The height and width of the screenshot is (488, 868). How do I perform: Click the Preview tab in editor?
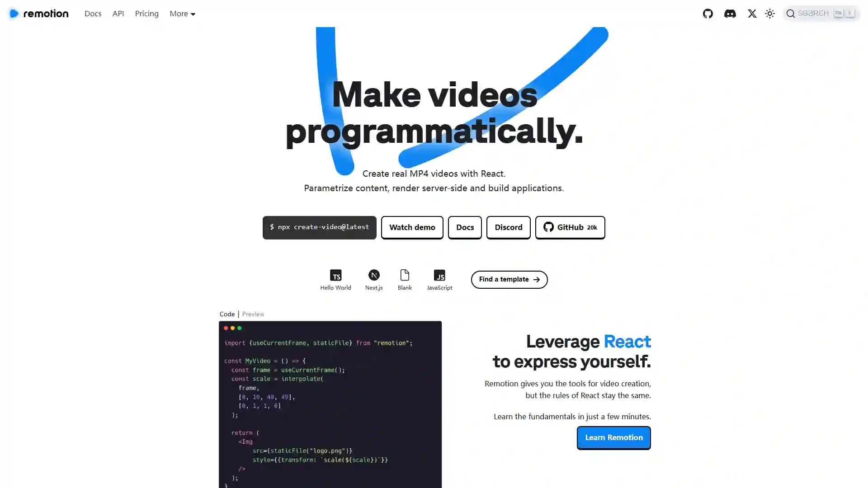click(252, 314)
